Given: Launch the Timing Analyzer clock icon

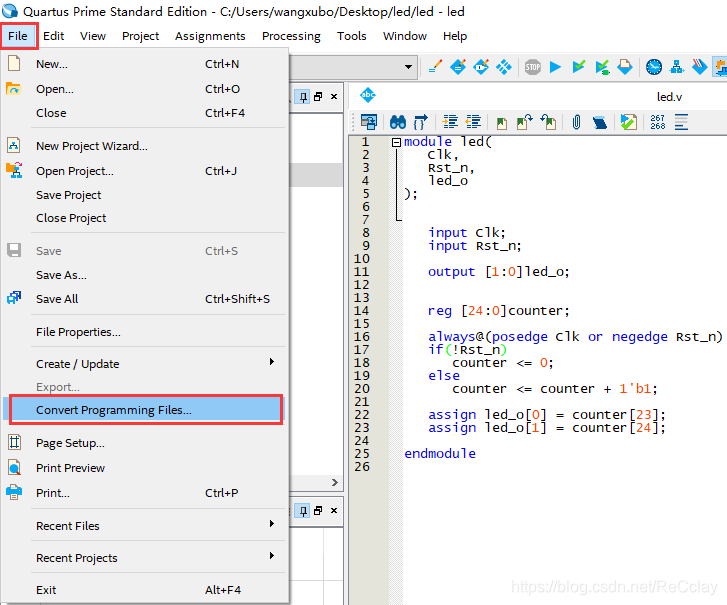Looking at the screenshot, I should coord(654,67).
